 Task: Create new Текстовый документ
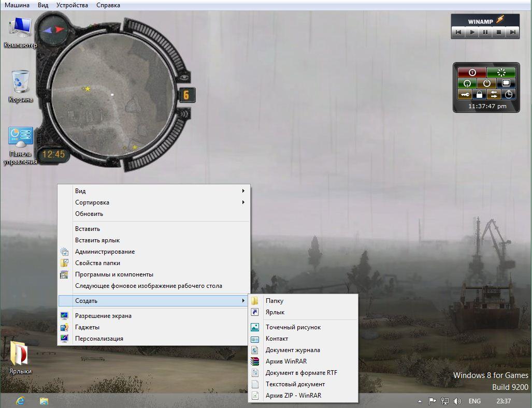(x=304, y=384)
